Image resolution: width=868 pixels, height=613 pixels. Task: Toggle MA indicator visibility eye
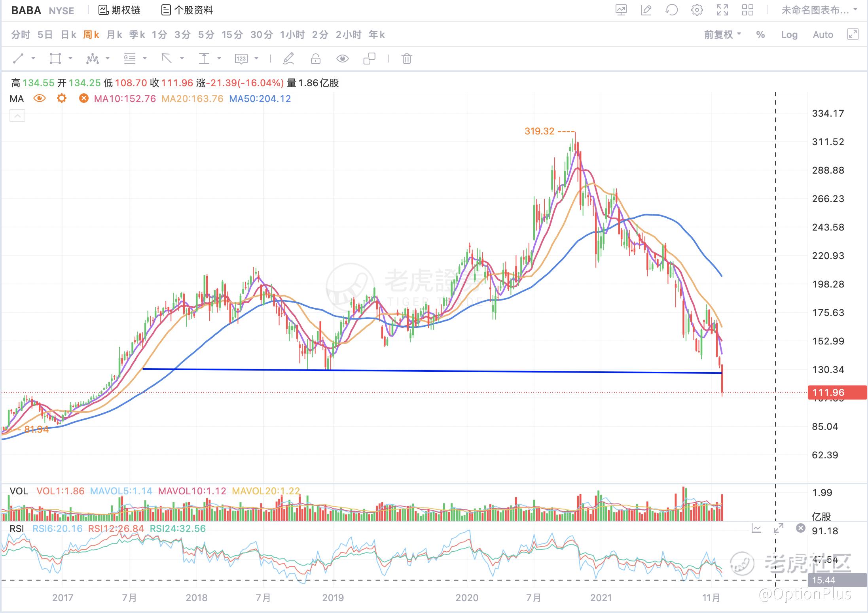tap(40, 98)
